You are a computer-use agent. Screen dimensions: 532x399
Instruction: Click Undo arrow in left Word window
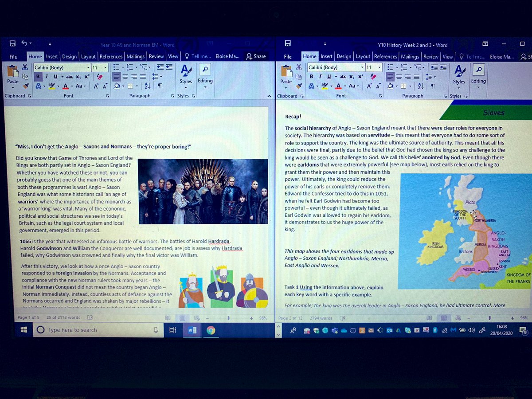pos(24,43)
